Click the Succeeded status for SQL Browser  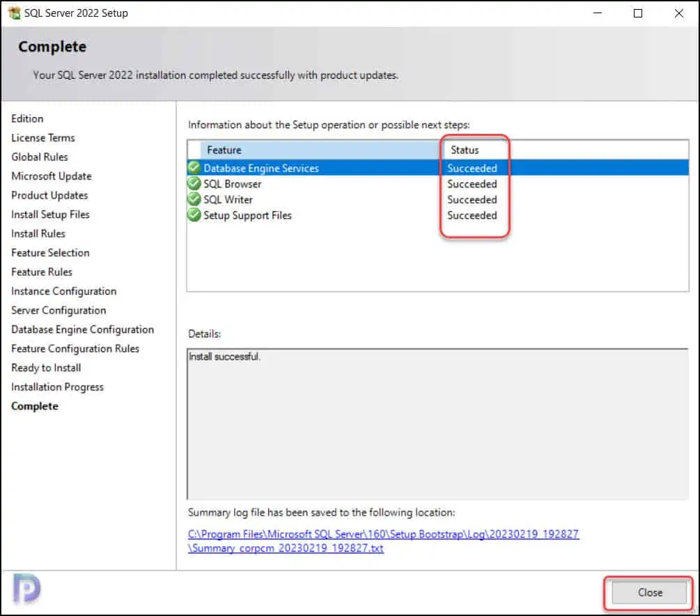click(x=472, y=183)
